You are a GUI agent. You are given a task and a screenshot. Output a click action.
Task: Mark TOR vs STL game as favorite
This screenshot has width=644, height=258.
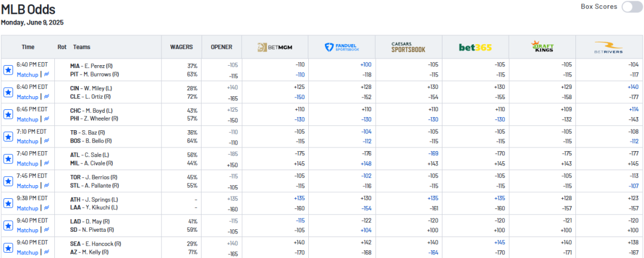pyautogui.click(x=8, y=181)
